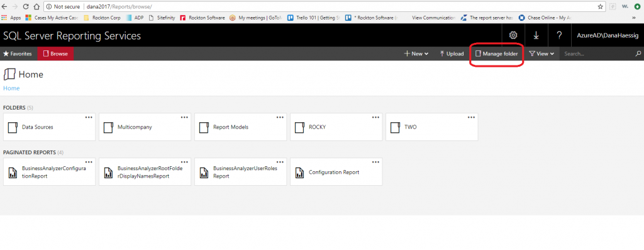Open the TWO folder

(432, 127)
